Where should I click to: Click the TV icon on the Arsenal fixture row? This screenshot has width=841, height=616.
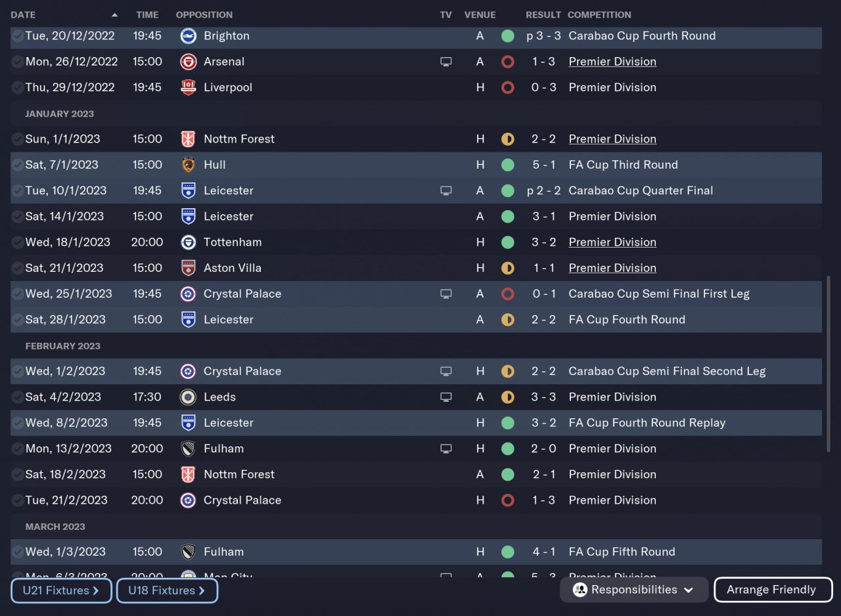pyautogui.click(x=446, y=62)
